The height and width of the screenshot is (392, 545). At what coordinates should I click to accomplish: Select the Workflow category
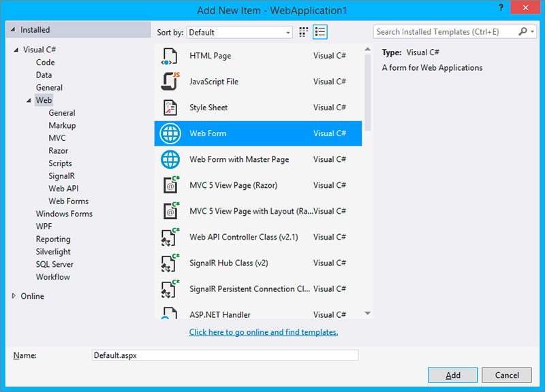[53, 277]
